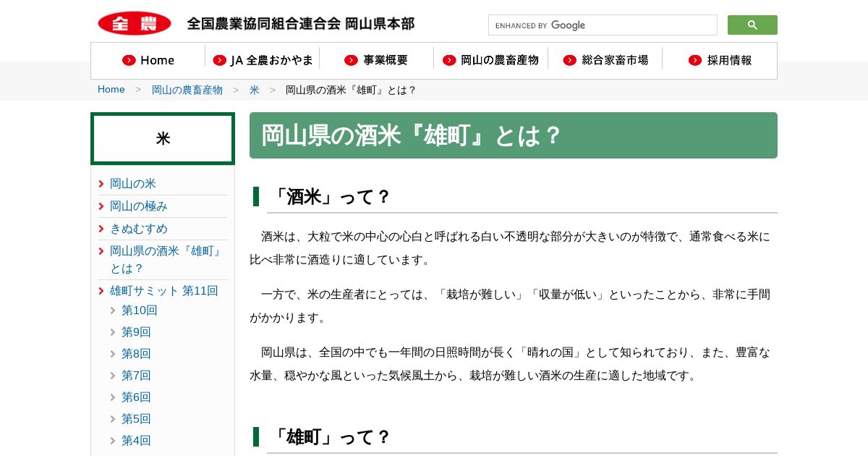868x456 pixels.
Task: Click 岡山の農畜産物 breadcrumb link
Action: (187, 90)
